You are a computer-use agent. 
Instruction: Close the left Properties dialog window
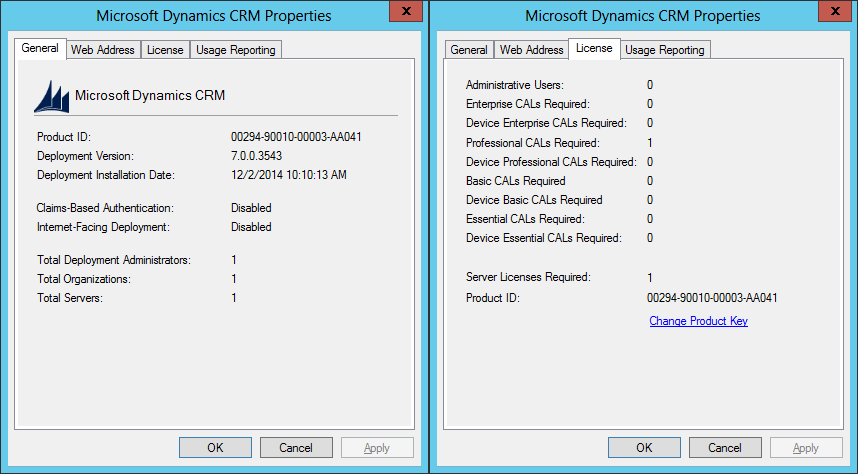coord(406,11)
